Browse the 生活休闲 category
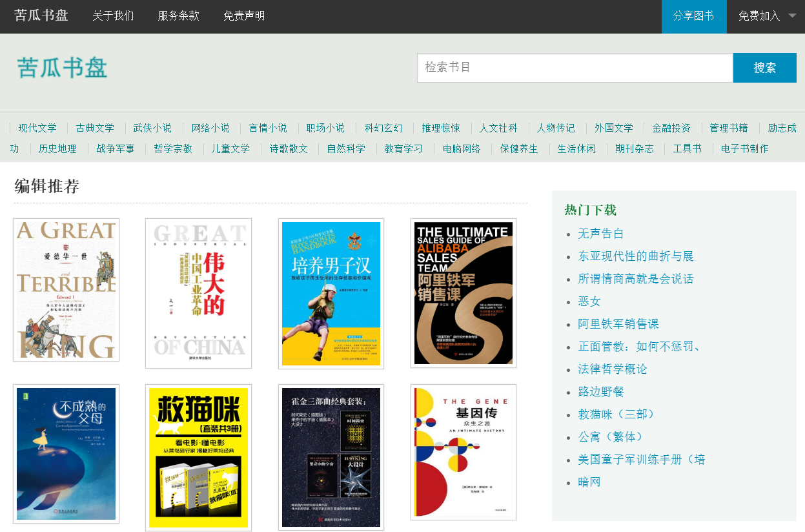This screenshot has height=532, width=805. (x=576, y=148)
